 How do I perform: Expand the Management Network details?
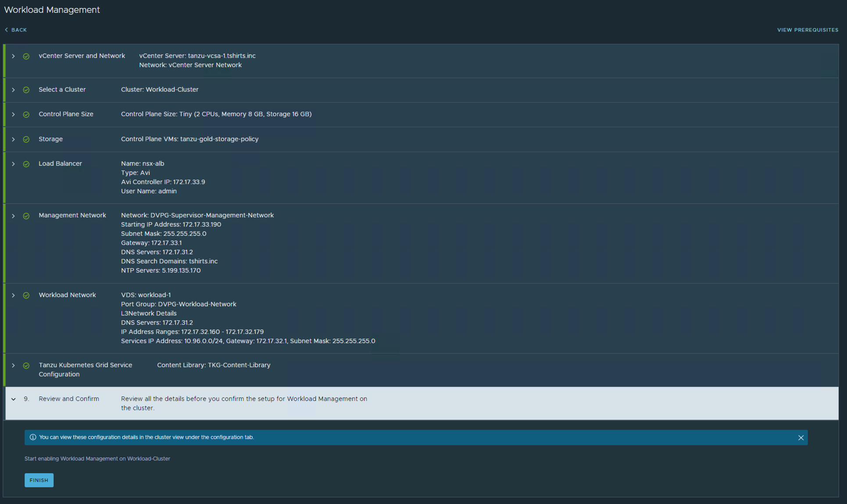(13, 216)
